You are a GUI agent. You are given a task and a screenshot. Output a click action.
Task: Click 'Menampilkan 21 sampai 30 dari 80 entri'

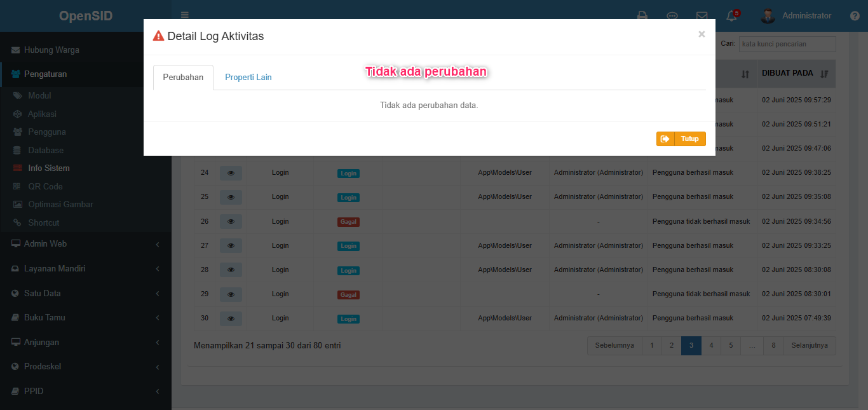(268, 345)
